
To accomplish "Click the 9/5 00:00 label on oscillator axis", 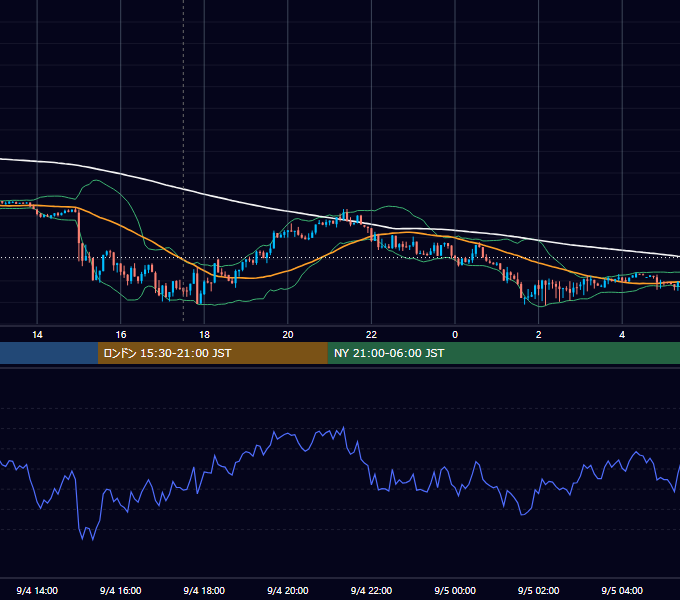I will point(455,590).
